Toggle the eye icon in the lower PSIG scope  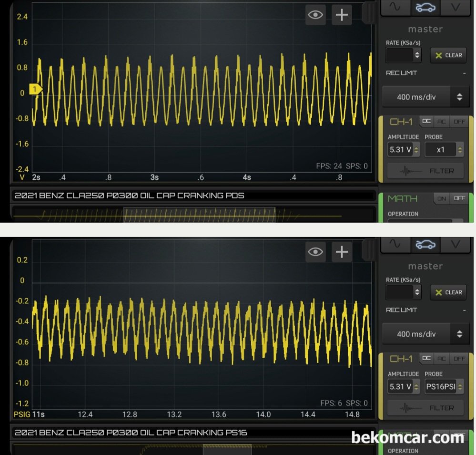pos(315,252)
